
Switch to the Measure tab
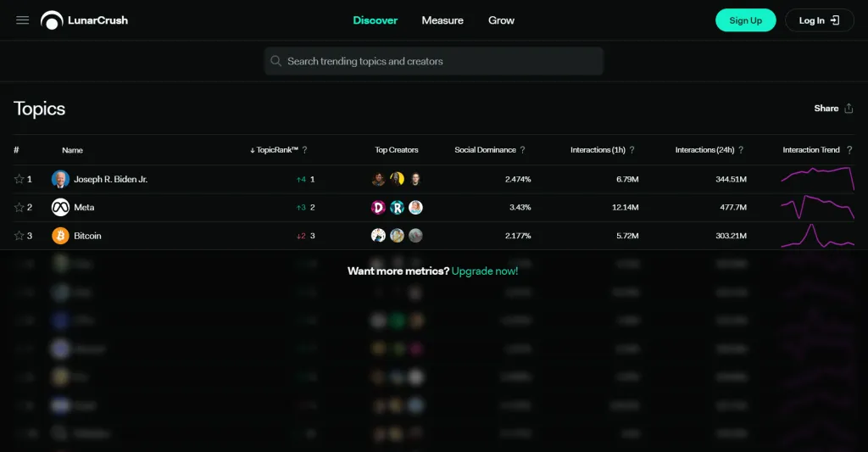(x=442, y=20)
